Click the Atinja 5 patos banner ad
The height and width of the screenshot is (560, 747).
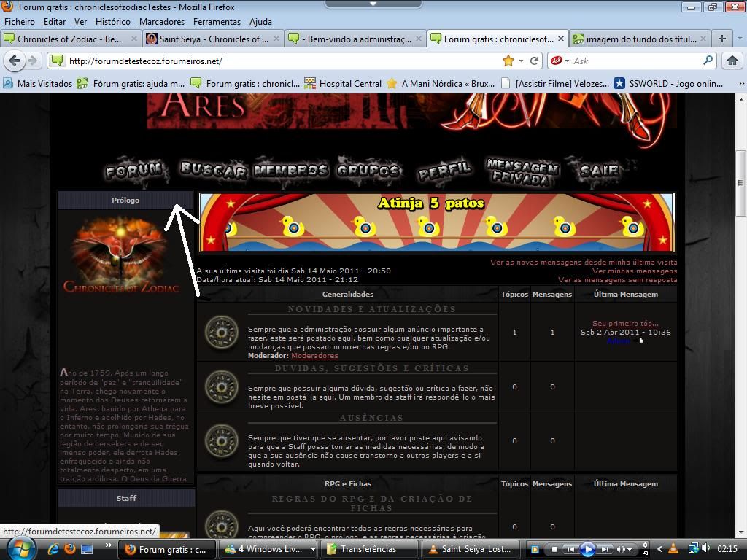tap(437, 222)
